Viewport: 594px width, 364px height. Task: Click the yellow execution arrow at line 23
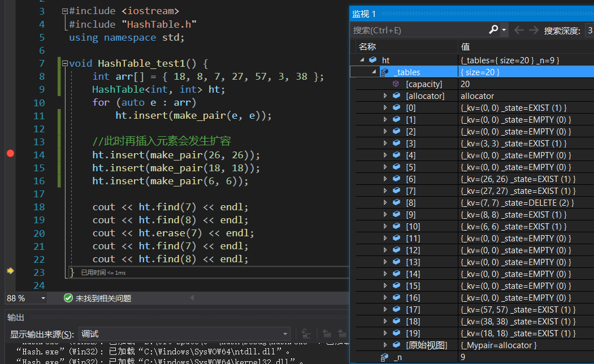click(10, 271)
